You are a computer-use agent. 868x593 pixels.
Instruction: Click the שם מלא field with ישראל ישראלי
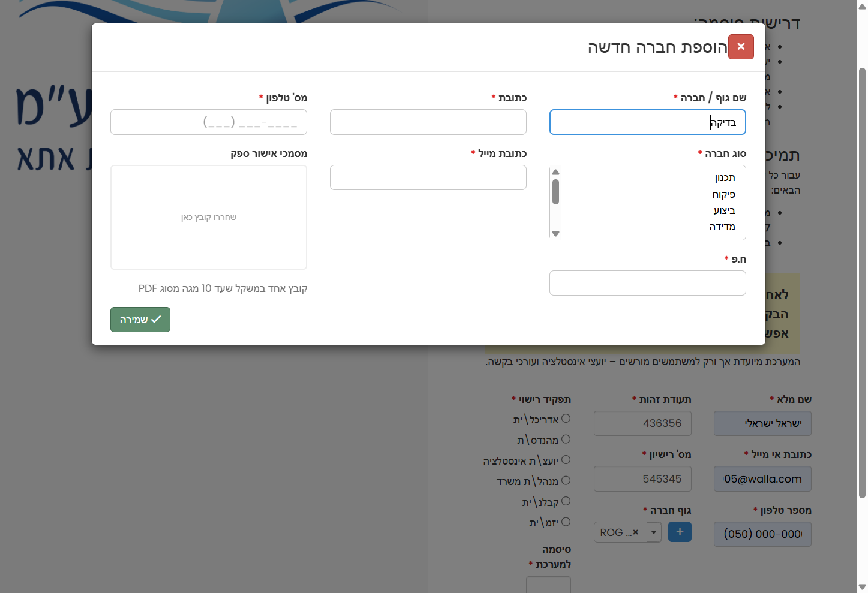click(762, 423)
